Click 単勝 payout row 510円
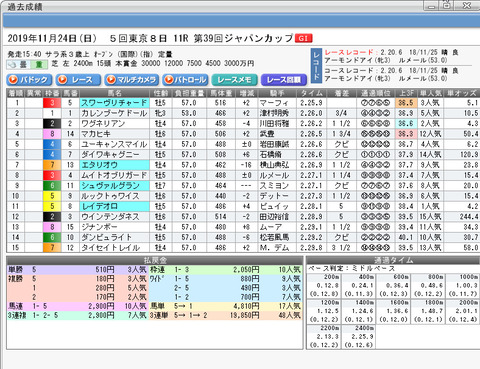The width and height of the screenshot is (480, 369). click(77, 270)
